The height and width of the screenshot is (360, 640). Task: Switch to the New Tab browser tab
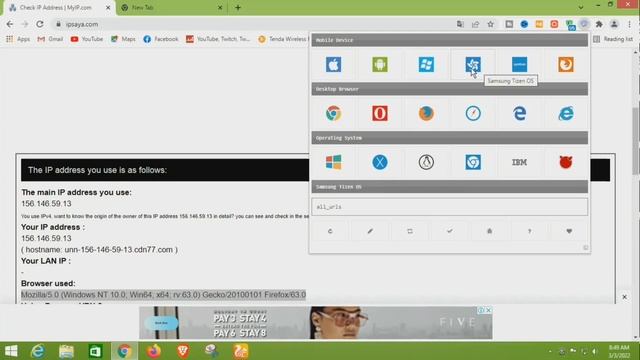tap(171, 8)
